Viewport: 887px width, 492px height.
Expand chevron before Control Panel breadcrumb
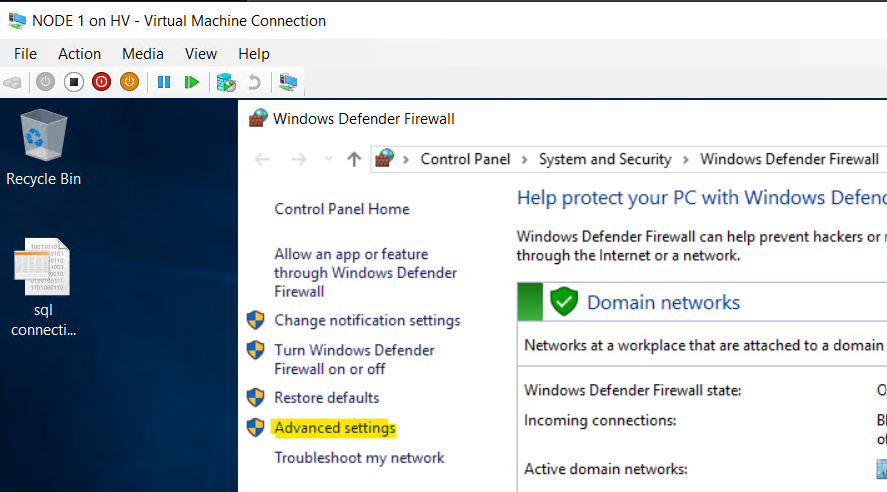click(x=406, y=159)
